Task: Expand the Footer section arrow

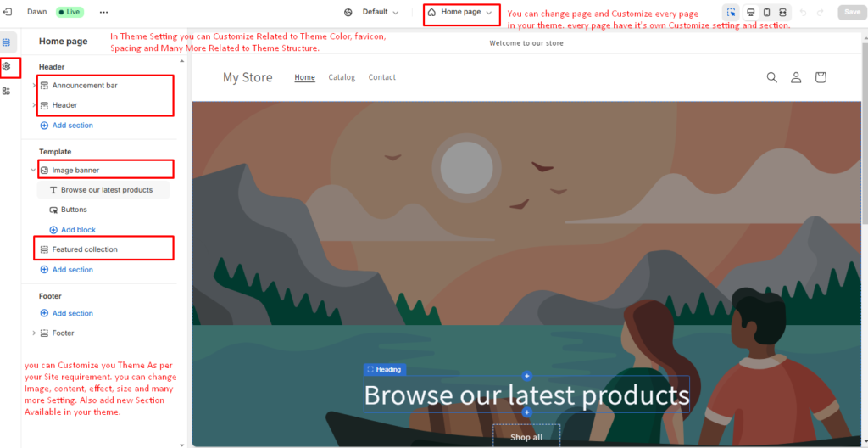Action: tap(34, 333)
